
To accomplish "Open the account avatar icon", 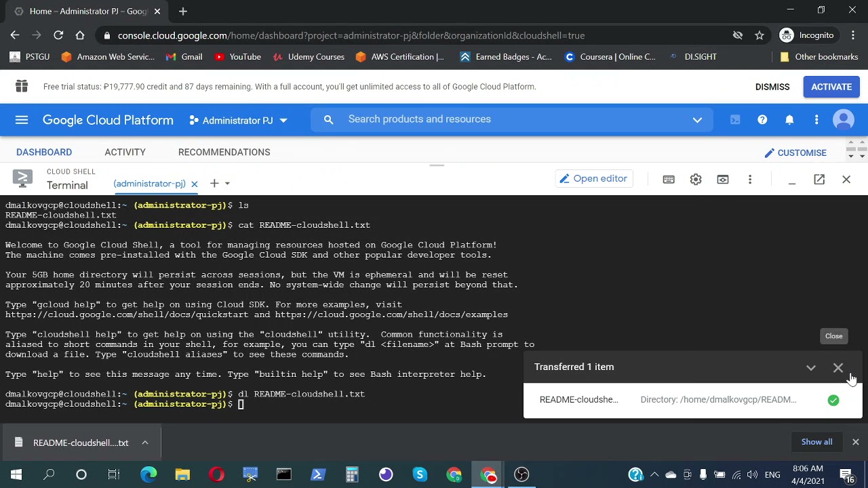I will tap(844, 120).
